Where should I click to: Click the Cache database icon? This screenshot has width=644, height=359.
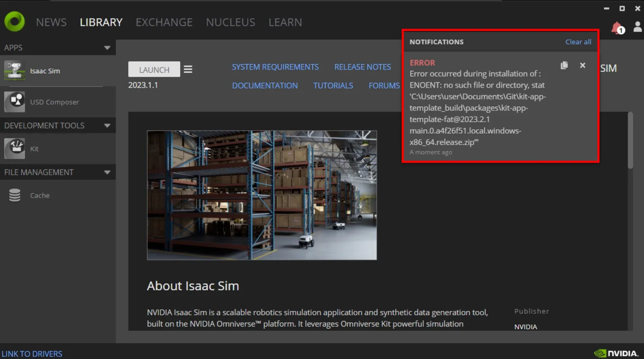click(x=15, y=195)
